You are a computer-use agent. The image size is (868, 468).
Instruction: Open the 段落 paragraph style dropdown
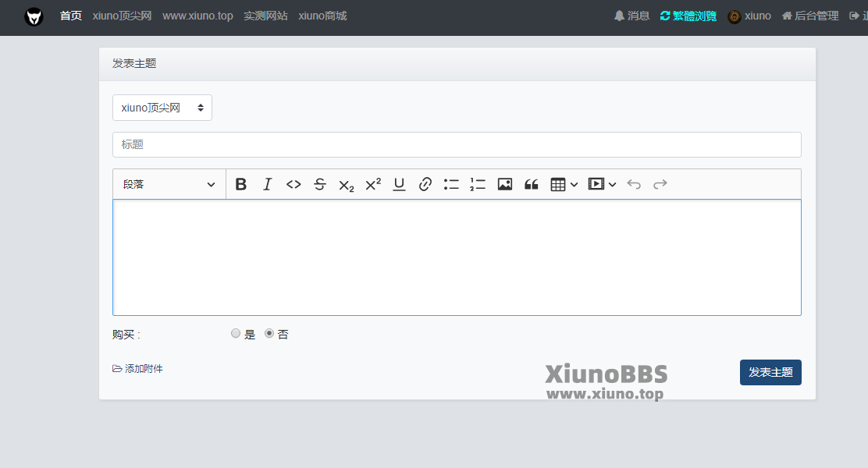point(169,184)
